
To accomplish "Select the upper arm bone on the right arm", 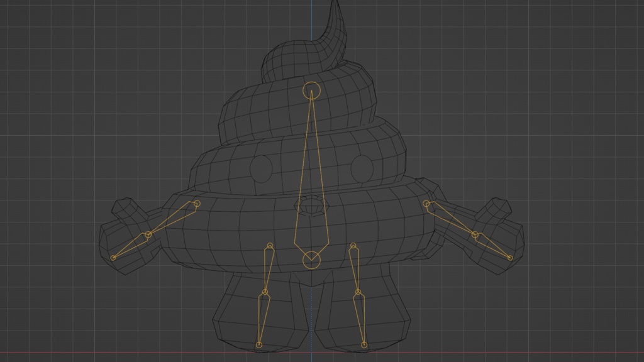I will (450, 219).
